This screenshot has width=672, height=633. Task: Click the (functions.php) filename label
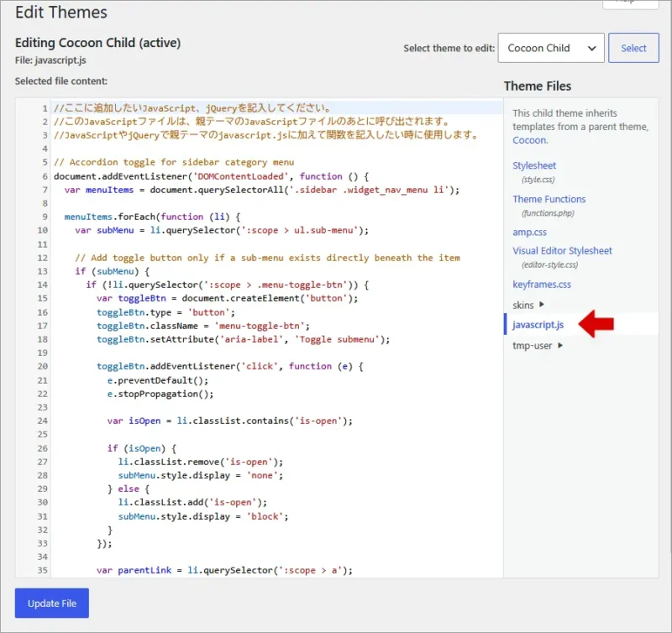tap(548, 213)
